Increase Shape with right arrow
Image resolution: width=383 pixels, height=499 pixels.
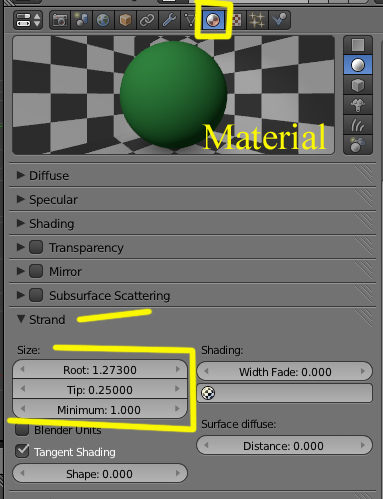click(178, 473)
